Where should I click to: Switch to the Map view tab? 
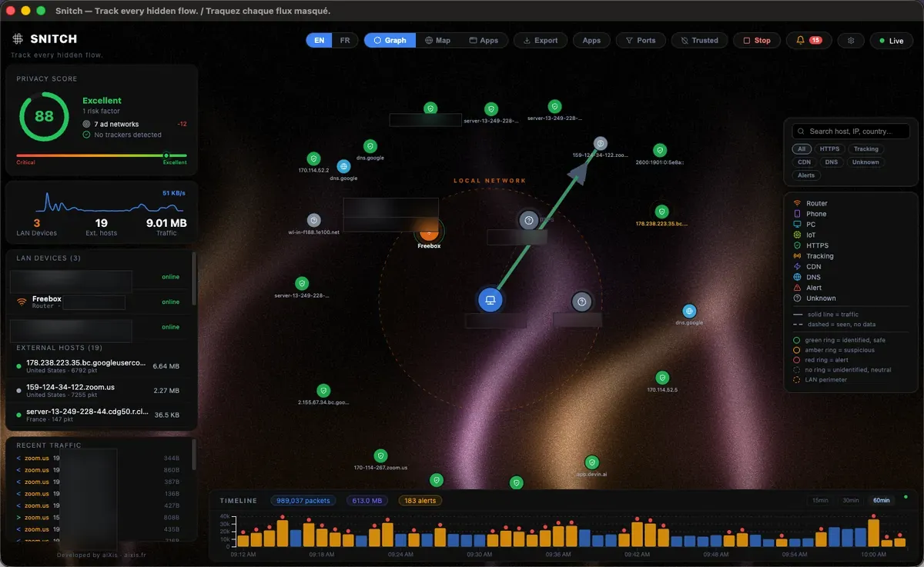(437, 40)
